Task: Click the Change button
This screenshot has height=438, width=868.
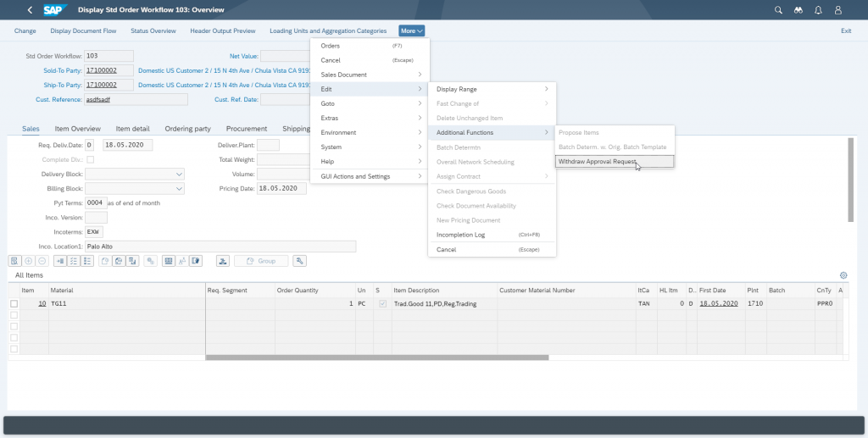Action: tap(25, 31)
